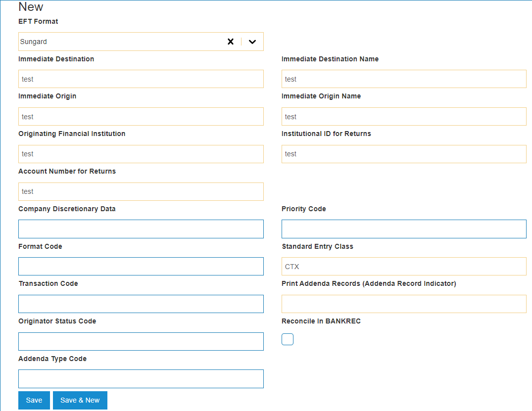Image resolution: width=532 pixels, height=411 pixels.
Task: Click the Reconcile In BANKREC label
Action: click(321, 321)
